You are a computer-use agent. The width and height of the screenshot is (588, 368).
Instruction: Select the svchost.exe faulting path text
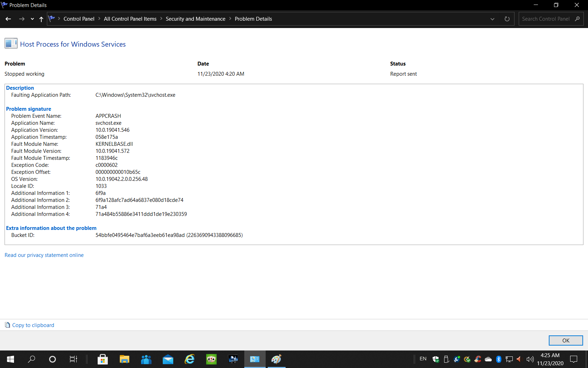click(x=135, y=95)
